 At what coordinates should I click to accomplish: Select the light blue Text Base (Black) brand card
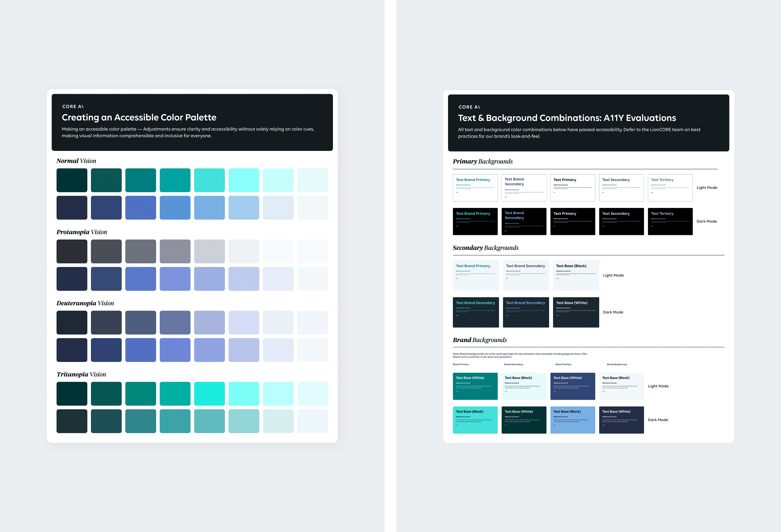[573, 420]
